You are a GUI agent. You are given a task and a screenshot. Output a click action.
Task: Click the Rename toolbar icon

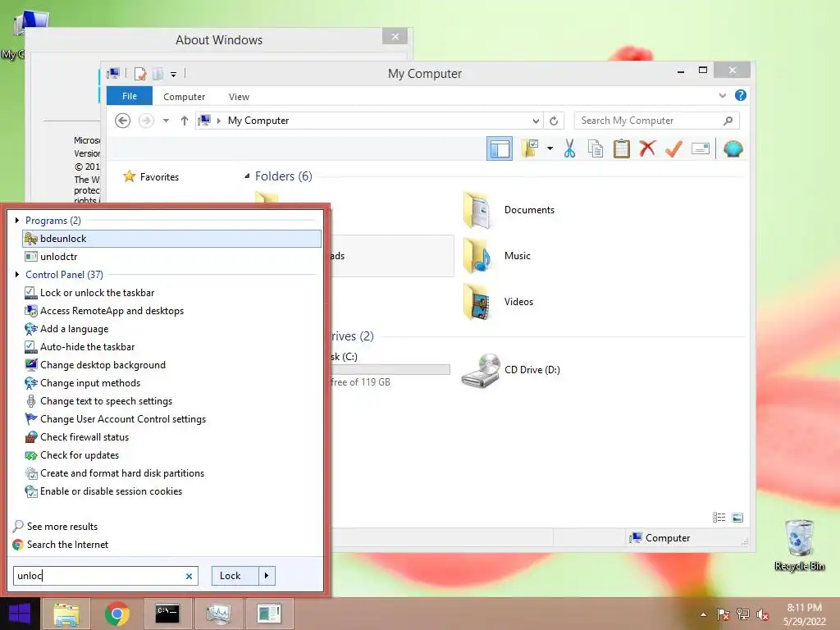point(701,148)
